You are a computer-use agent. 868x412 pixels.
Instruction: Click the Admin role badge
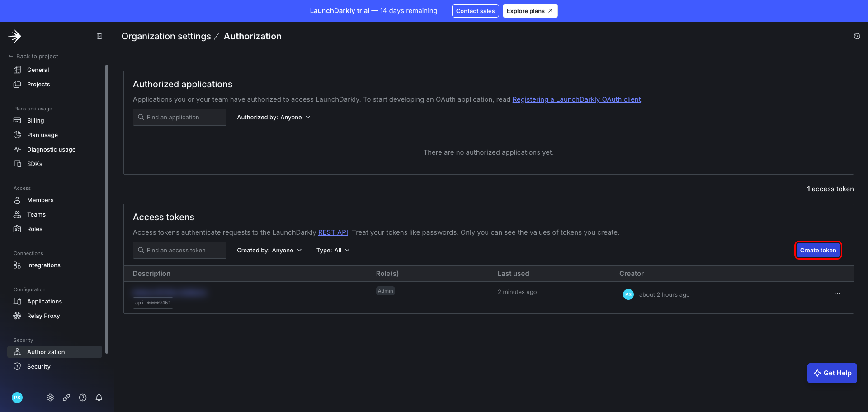coord(386,291)
